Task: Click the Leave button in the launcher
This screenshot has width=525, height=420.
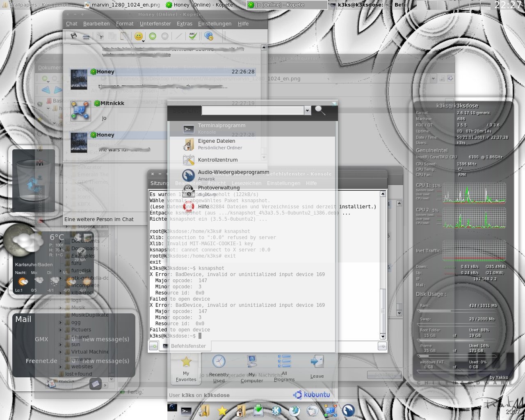Action: point(317,367)
